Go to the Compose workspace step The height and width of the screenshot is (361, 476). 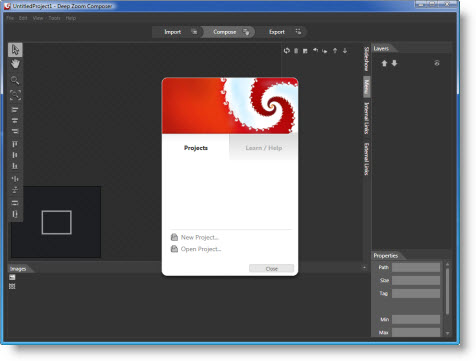point(228,32)
